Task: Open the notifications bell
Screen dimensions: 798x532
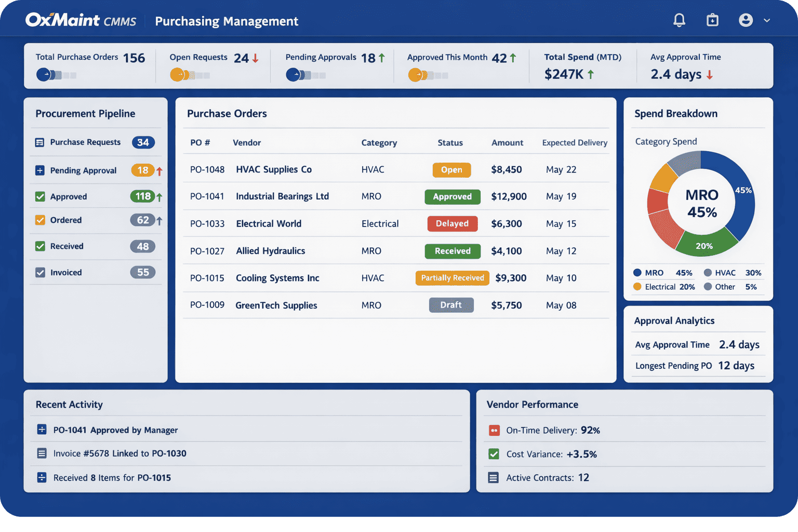Action: click(679, 20)
